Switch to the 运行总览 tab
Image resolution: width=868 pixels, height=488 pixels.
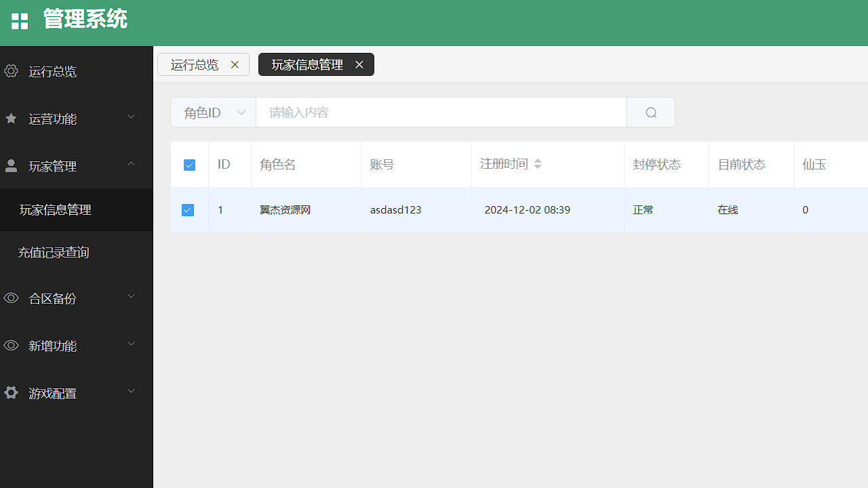195,64
